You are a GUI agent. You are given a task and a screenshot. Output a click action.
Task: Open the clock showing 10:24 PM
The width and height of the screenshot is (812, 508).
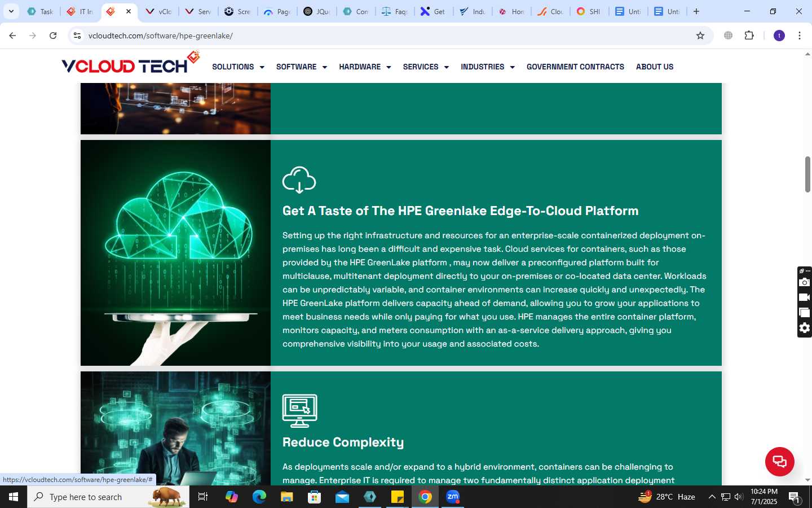pyautogui.click(x=764, y=497)
